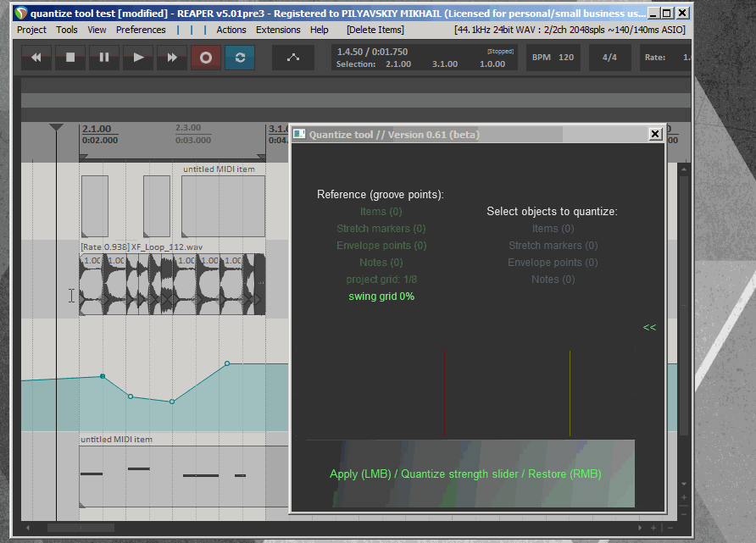Open the Project menu

coord(32,30)
